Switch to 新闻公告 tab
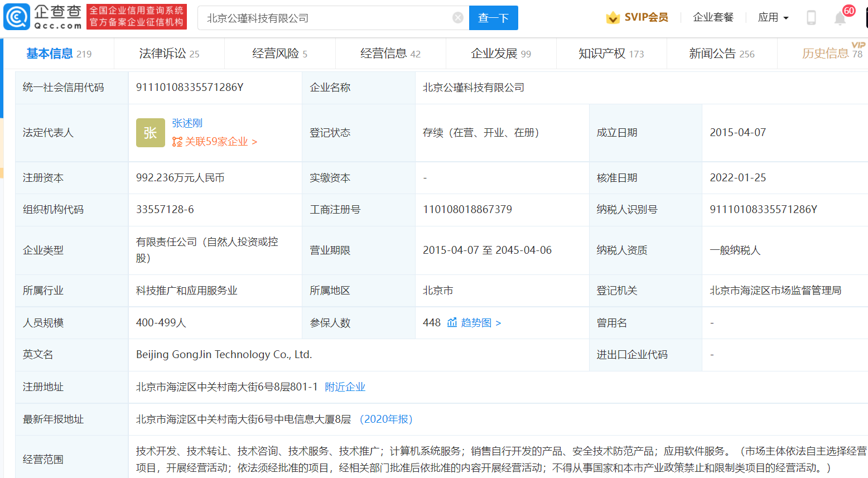868x478 pixels. coord(722,54)
